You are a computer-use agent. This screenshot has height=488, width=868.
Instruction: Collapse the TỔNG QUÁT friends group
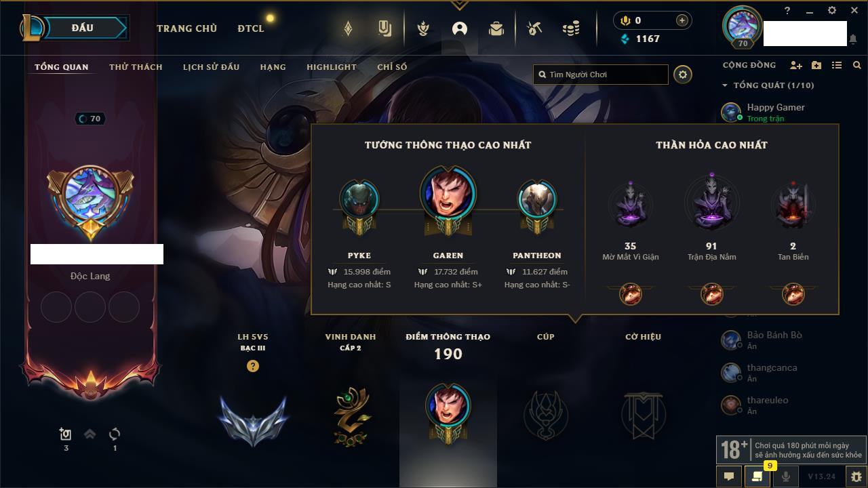(x=725, y=85)
